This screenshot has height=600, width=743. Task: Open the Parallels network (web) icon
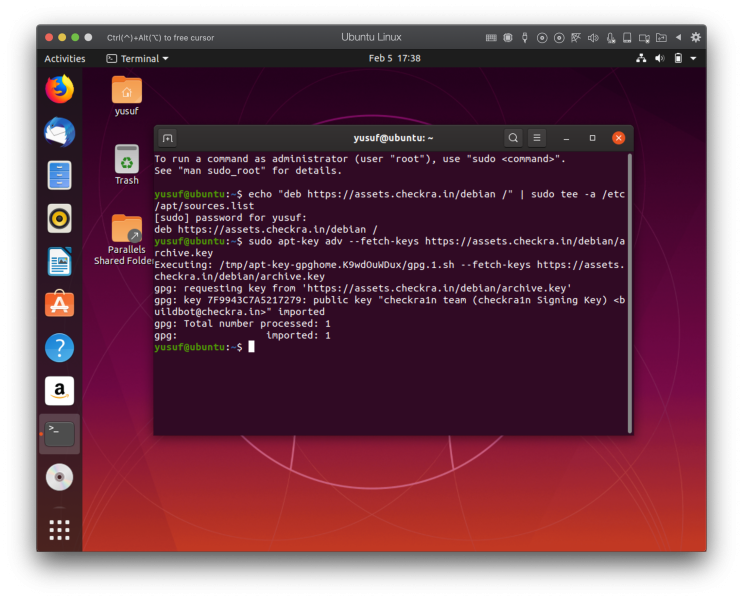tap(576, 38)
